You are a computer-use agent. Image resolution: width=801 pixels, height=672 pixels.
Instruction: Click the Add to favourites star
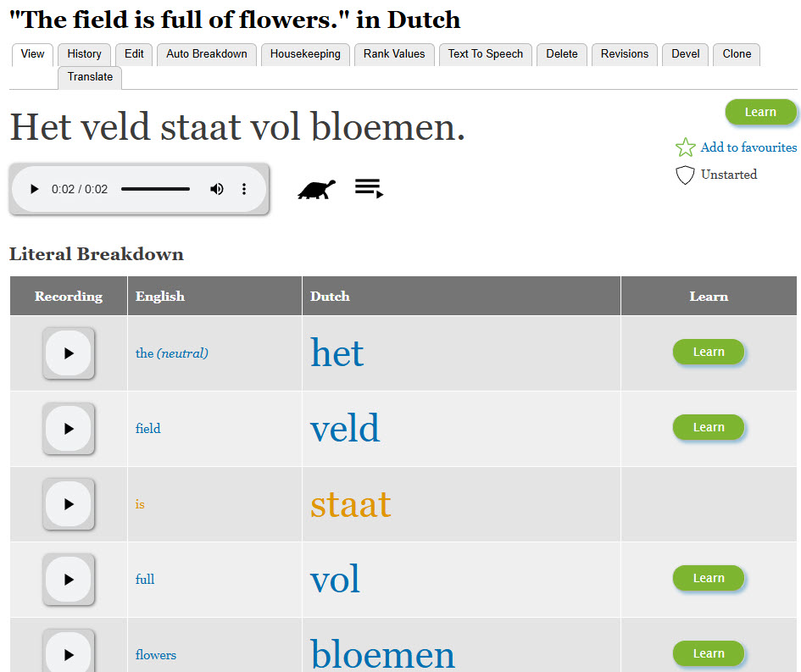(685, 148)
